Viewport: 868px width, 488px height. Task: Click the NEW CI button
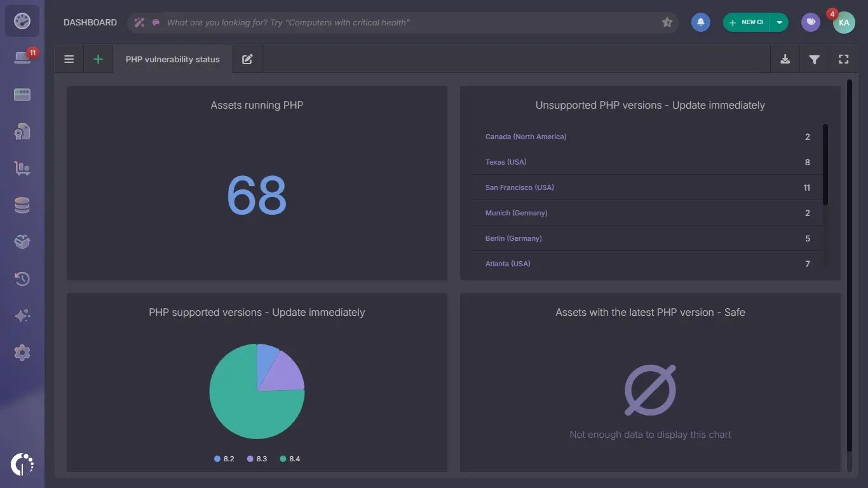click(x=747, y=22)
